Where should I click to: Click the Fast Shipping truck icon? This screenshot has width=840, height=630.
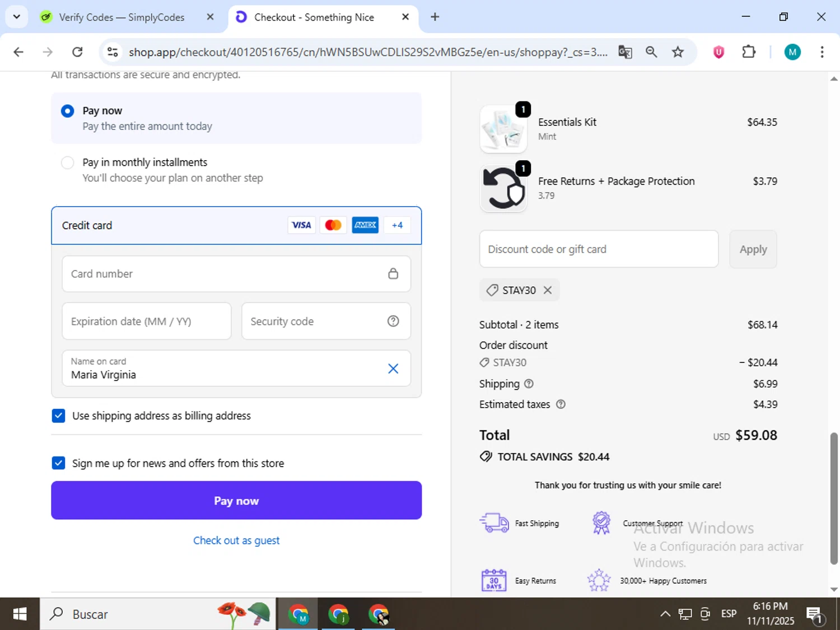494,523
